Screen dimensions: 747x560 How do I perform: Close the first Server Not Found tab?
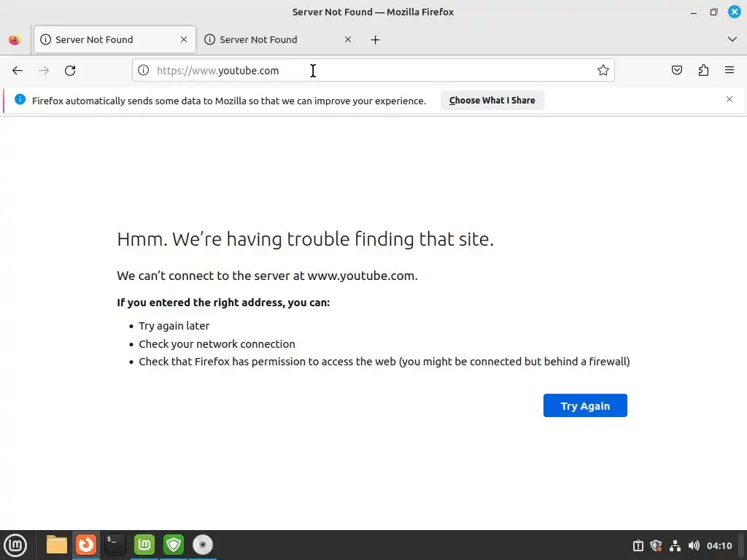point(184,39)
